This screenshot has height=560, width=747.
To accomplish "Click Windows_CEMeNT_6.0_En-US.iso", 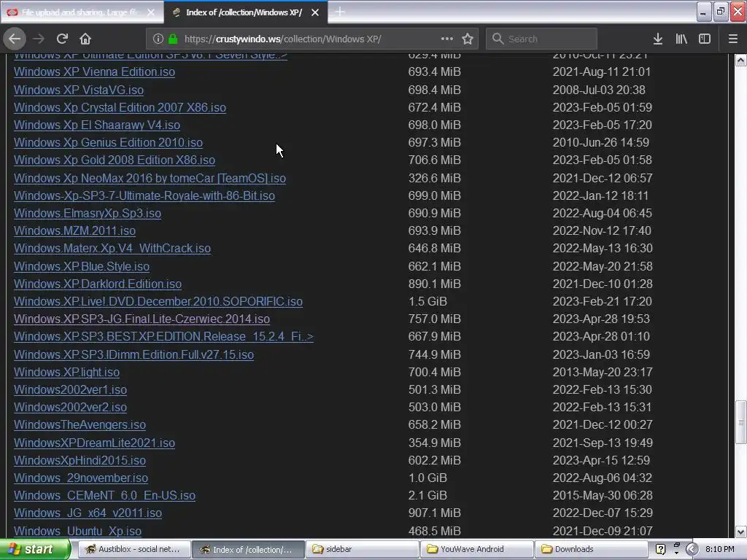I will coord(105,496).
